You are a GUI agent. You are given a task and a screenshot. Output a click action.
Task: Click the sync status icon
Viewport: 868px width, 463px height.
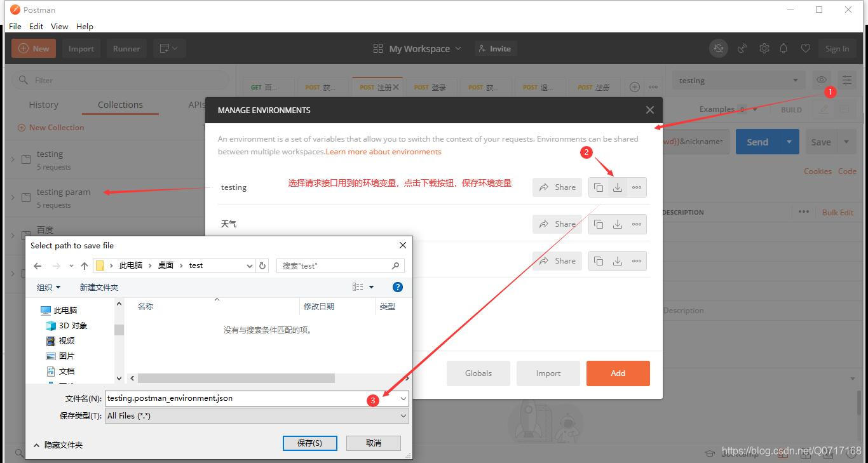[x=719, y=48]
